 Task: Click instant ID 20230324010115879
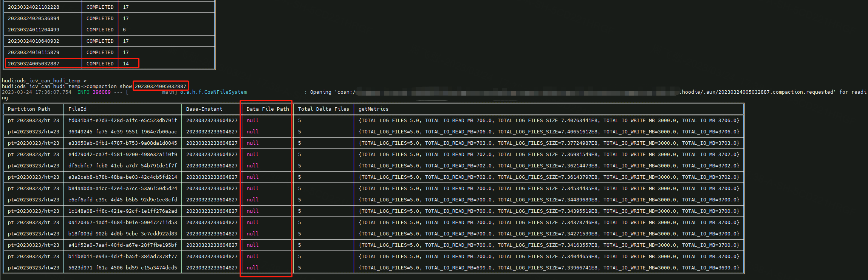[x=34, y=52]
